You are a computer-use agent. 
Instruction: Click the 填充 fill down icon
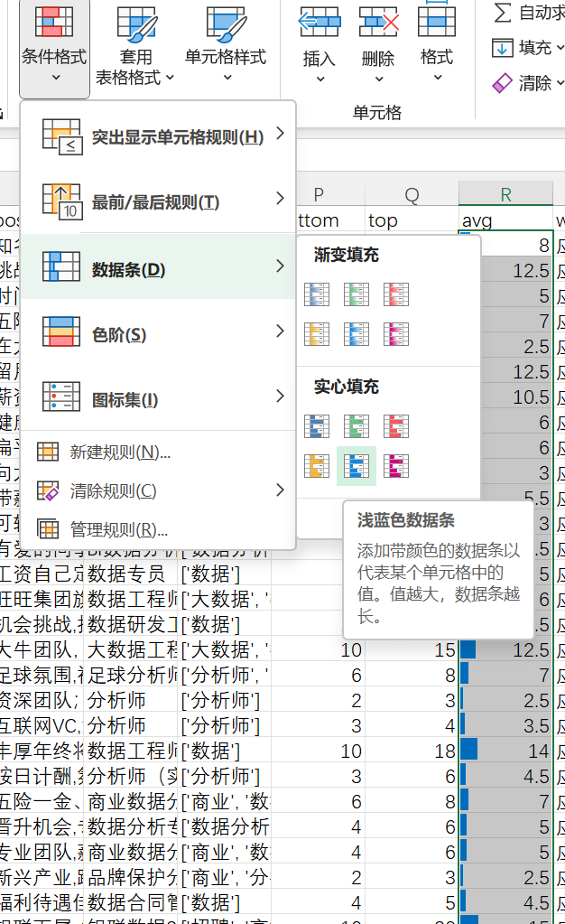click(502, 48)
